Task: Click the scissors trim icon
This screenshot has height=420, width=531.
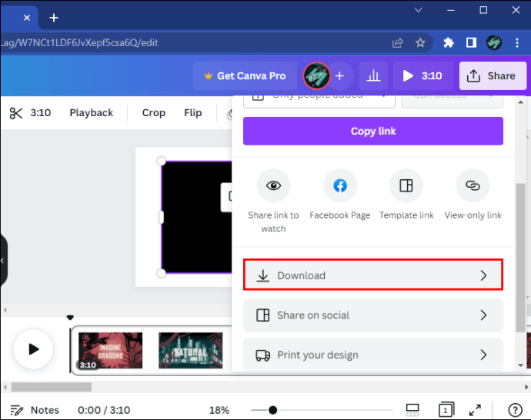Action: (x=15, y=113)
